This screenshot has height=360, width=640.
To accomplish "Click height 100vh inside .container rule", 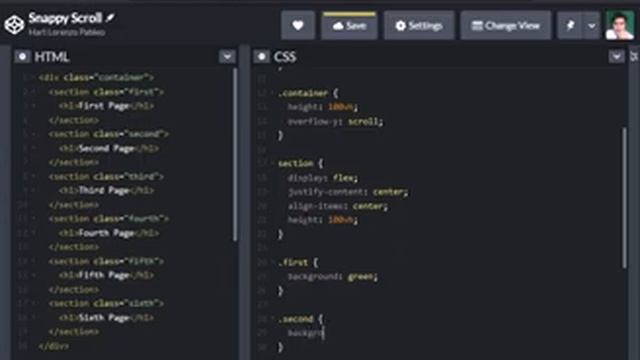I will 323,107.
